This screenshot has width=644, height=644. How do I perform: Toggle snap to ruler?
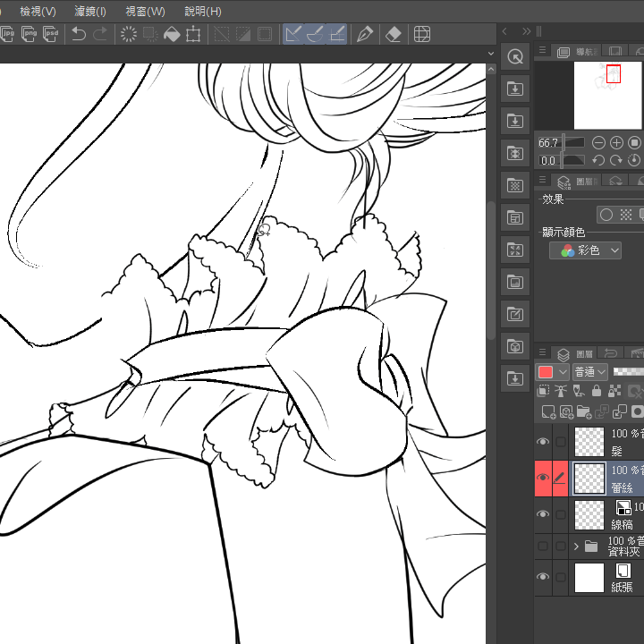(x=292, y=34)
